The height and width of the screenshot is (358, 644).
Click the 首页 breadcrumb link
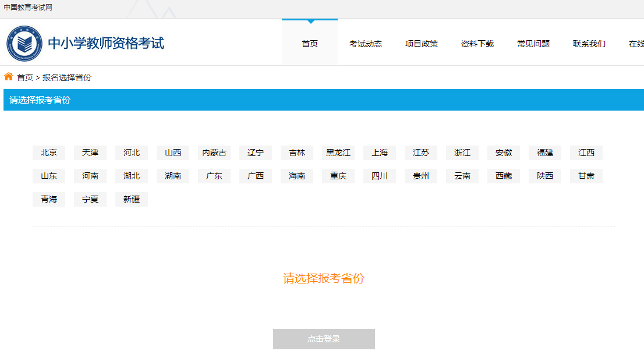[25, 77]
